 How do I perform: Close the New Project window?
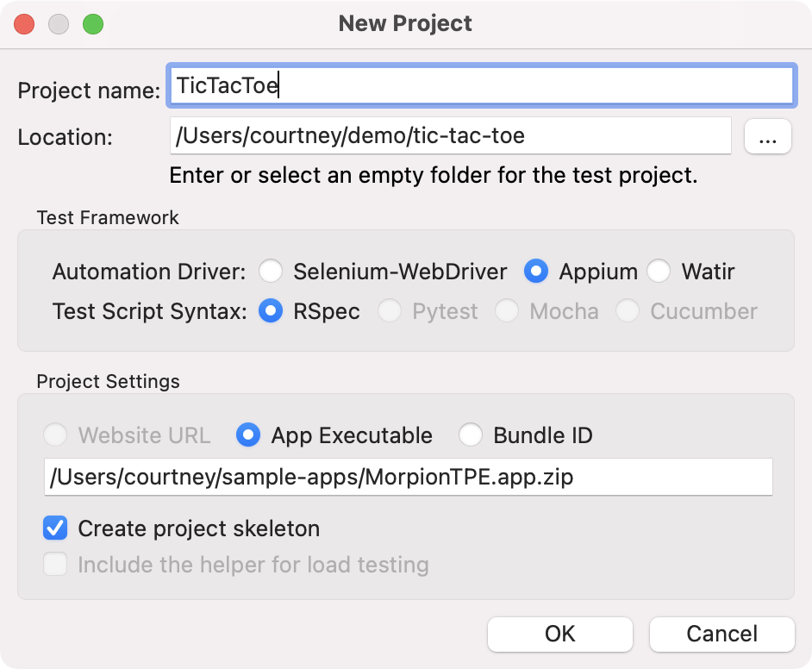click(x=24, y=24)
